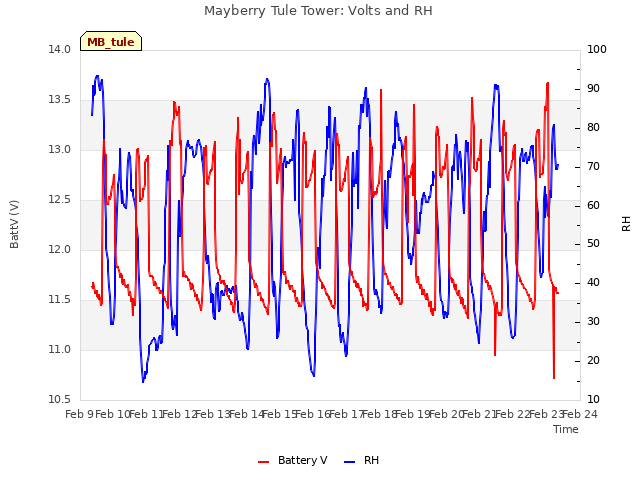Click the red battery voltage dip below 11.0 near Feb 23
640x480 pixels.
coord(554,376)
